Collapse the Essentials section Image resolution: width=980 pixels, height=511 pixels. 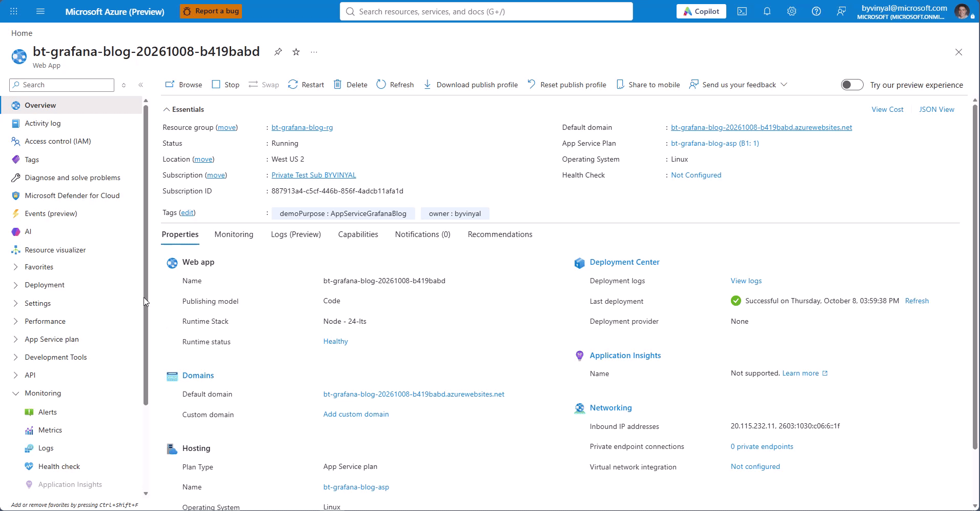166,109
